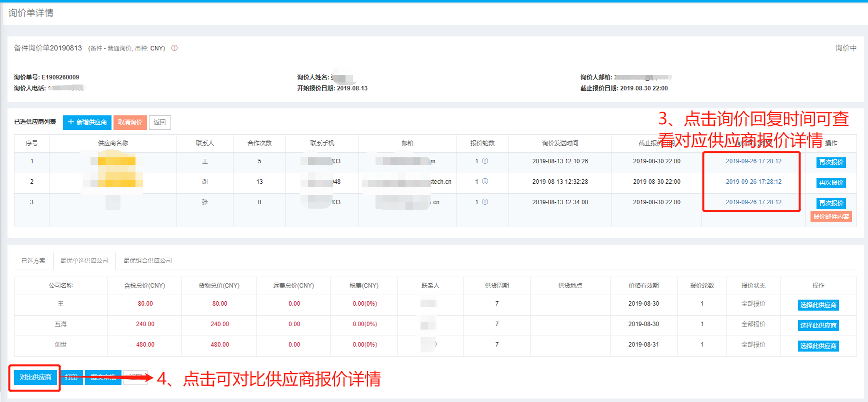The width and height of the screenshot is (868, 402).
Task: Click 返回 button beside 取消询价
Action: 159,122
